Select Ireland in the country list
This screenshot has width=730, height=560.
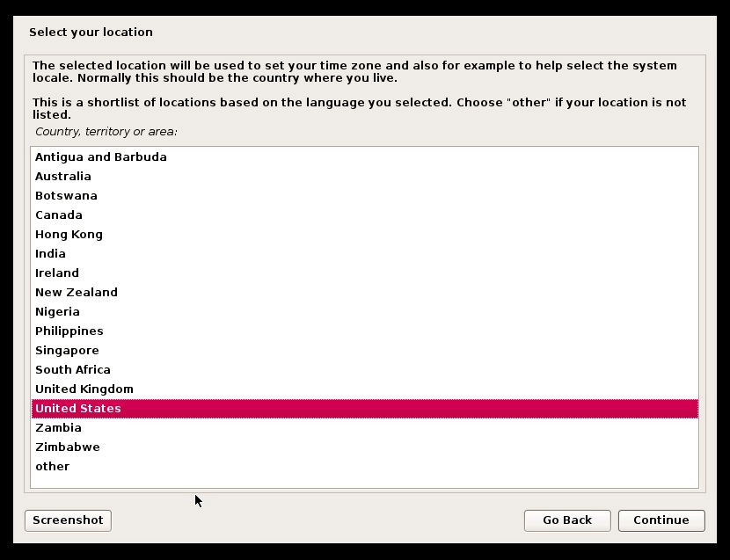pos(56,273)
